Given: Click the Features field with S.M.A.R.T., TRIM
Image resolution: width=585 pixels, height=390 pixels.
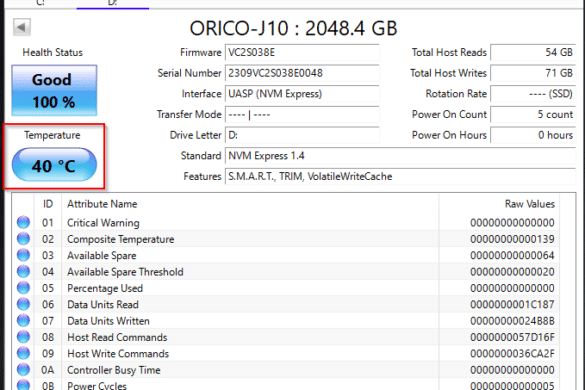Looking at the screenshot, I should [400, 177].
